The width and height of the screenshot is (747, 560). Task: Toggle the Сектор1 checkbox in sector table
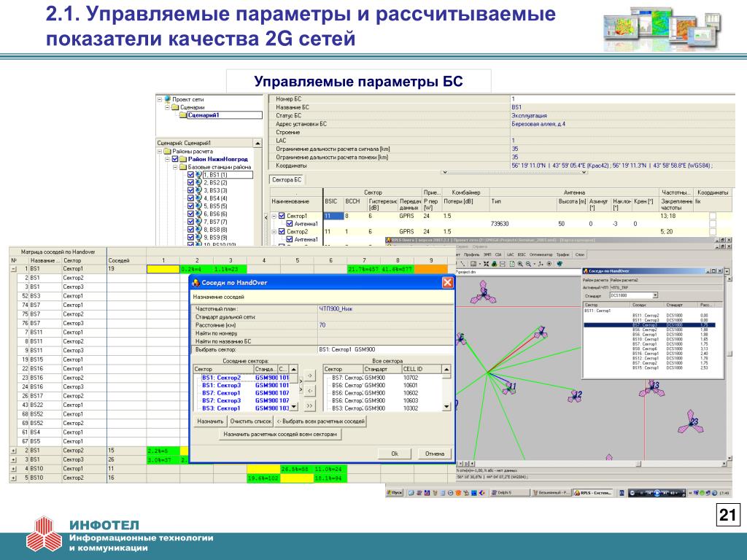click(x=282, y=216)
